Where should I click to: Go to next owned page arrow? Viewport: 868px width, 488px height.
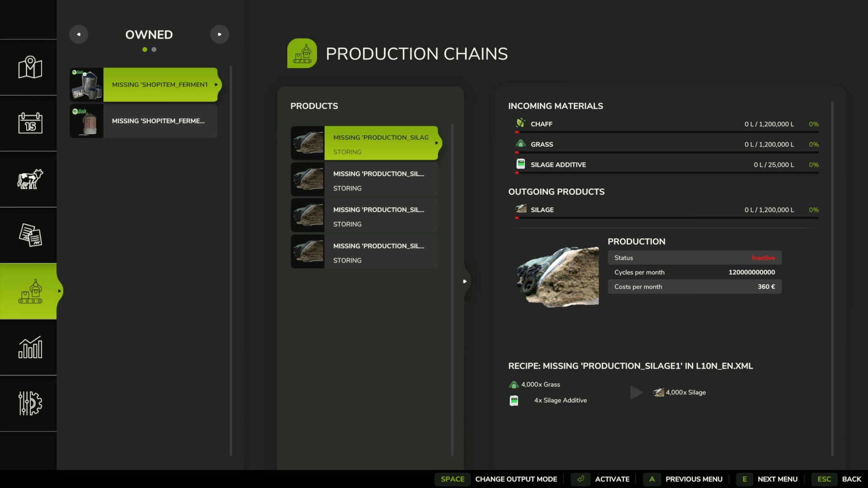(x=220, y=34)
